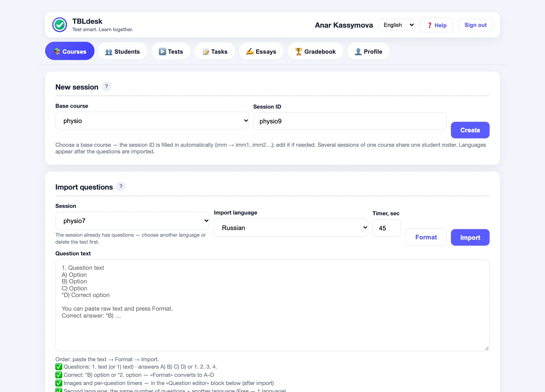Click Sign out
Screen dimensions: 545x392
click(x=475, y=25)
